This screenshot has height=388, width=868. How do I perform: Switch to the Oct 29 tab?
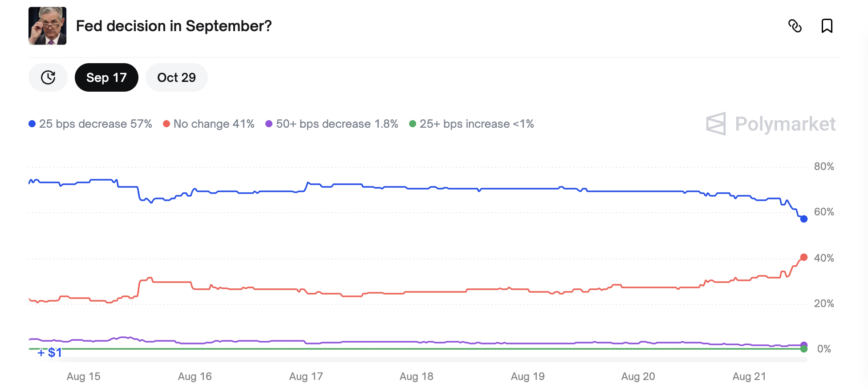tap(176, 77)
